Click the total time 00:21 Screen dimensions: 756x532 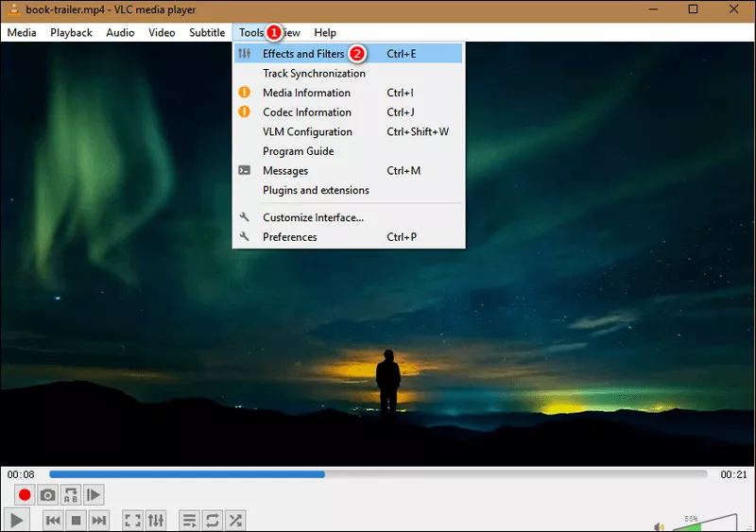click(733, 474)
